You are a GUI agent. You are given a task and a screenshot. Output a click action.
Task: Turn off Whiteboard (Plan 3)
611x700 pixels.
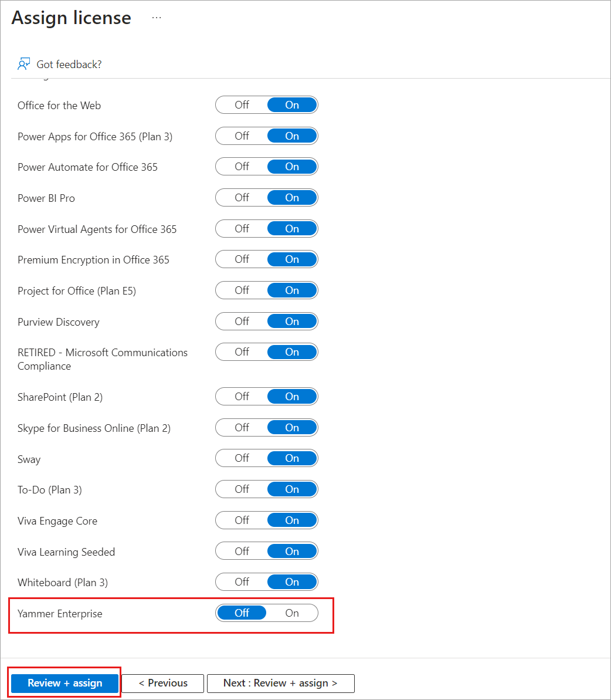click(x=242, y=581)
